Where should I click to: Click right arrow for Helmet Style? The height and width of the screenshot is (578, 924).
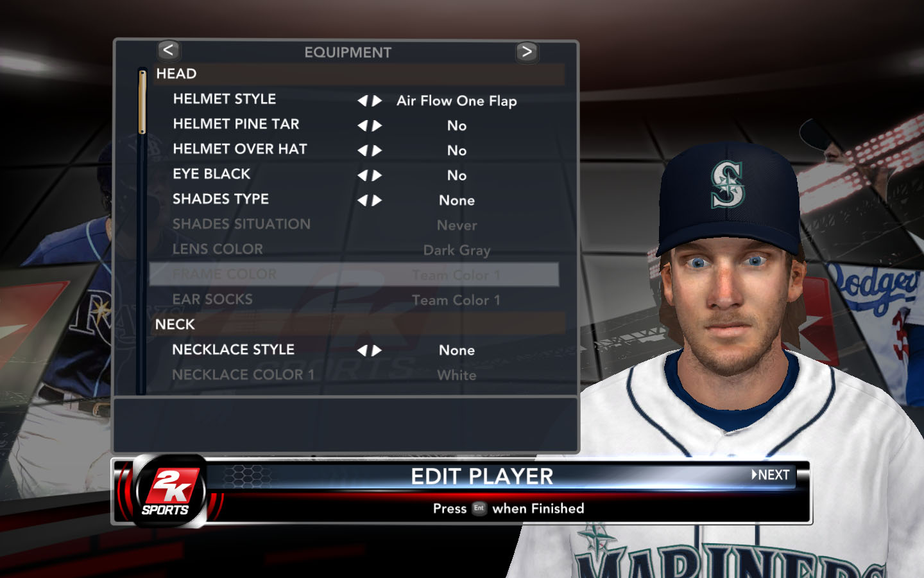coord(377,101)
